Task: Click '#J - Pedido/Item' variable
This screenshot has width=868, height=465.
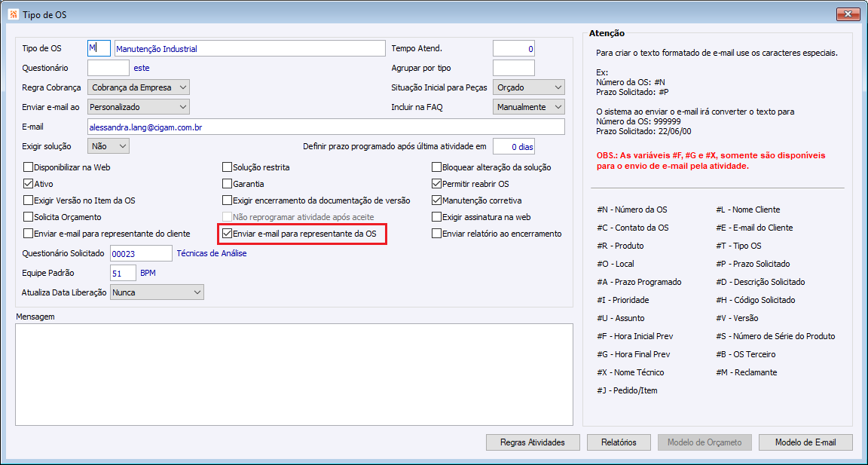Action: point(627,390)
